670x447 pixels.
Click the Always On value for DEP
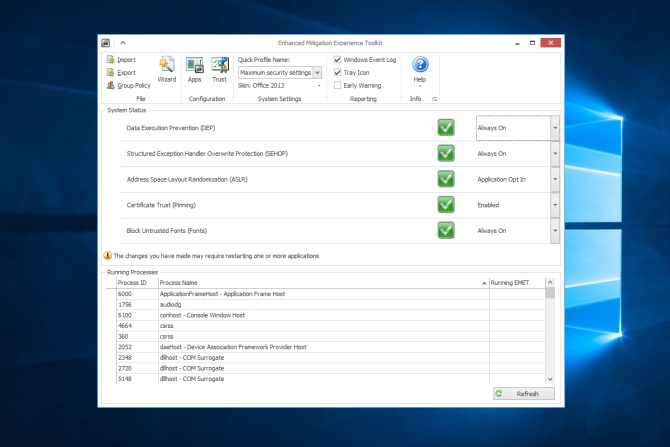(x=492, y=128)
